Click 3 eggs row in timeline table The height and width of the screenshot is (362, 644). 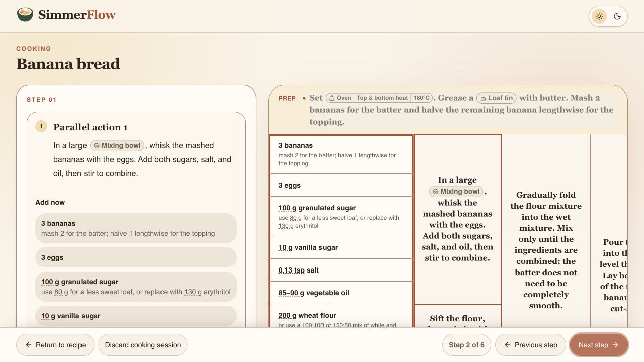[341, 185]
